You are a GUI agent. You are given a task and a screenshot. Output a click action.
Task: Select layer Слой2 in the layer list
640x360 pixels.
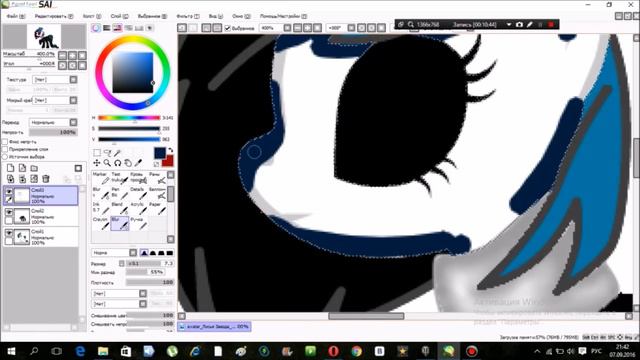(41, 216)
